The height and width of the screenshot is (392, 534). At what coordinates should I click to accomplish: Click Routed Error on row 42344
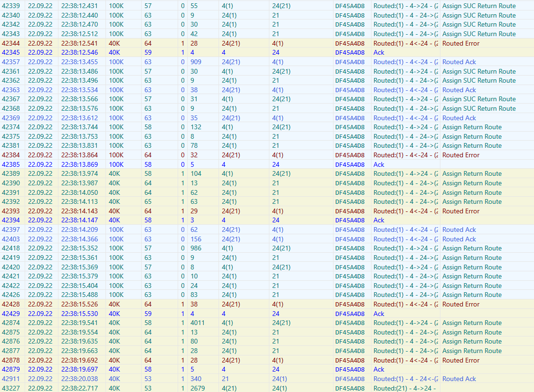(461, 43)
